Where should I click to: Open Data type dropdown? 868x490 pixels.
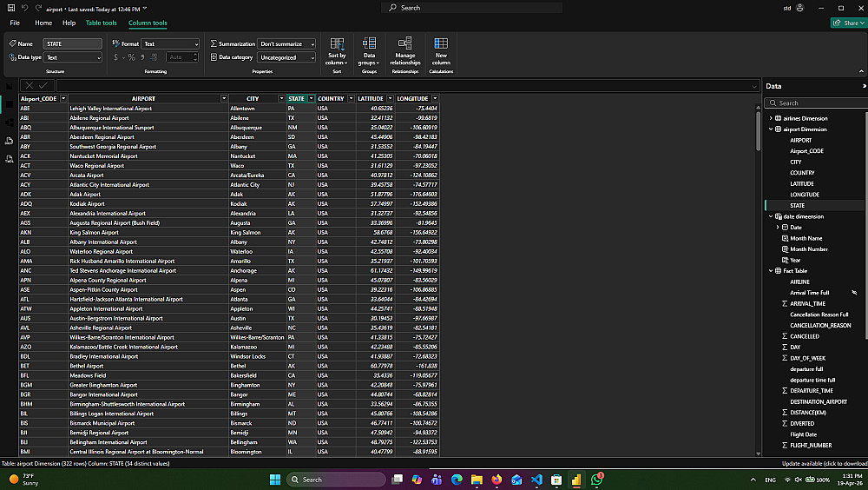click(x=73, y=57)
